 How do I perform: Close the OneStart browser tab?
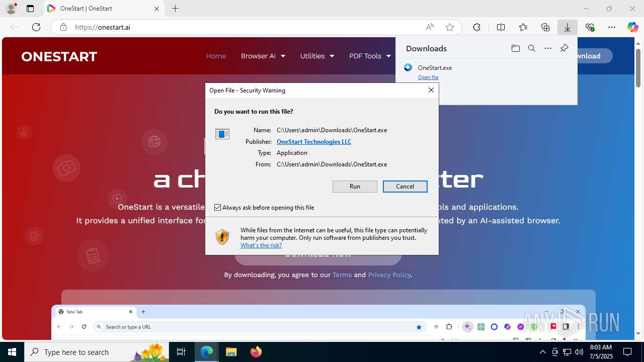156,9
